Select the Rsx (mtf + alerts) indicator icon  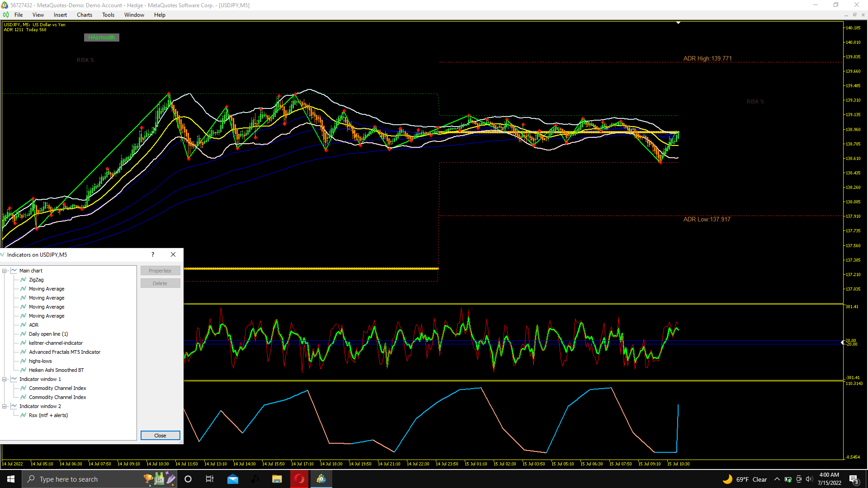tap(23, 415)
